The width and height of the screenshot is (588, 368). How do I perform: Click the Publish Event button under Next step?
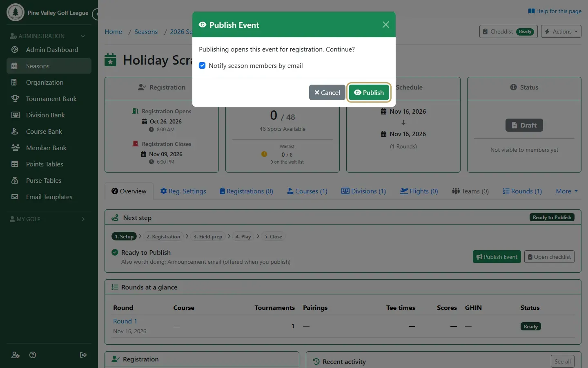click(497, 257)
